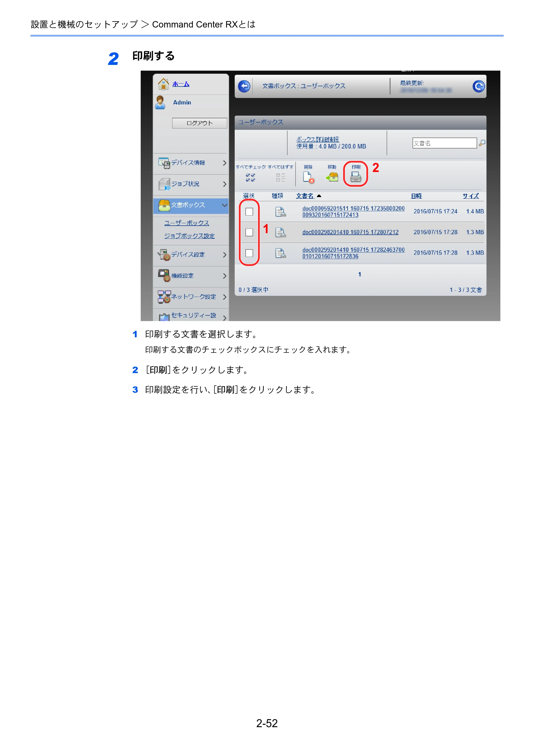Sort by the 日時 column header
This screenshot has width=534, height=756.
[x=417, y=196]
